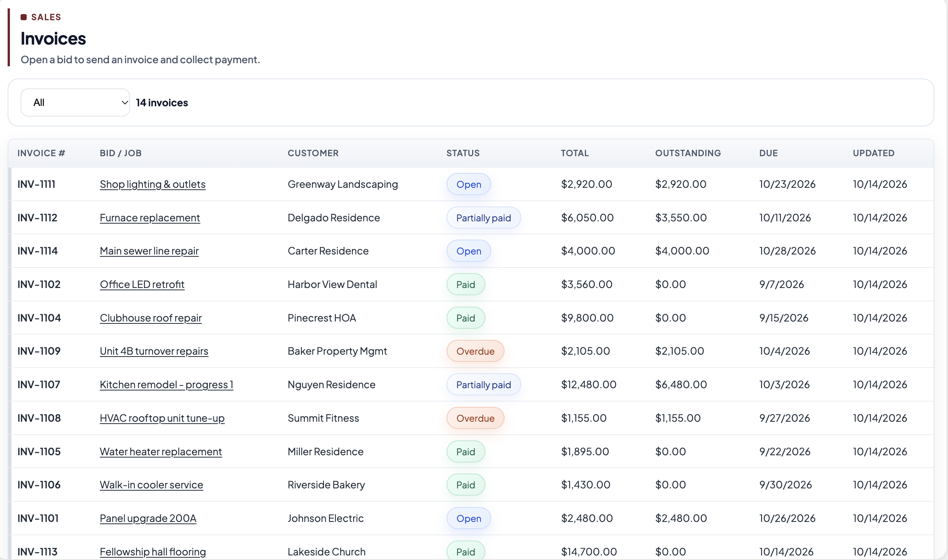The height and width of the screenshot is (560, 948).
Task: Click the Open status badge for INV-1111
Action: coord(469,184)
